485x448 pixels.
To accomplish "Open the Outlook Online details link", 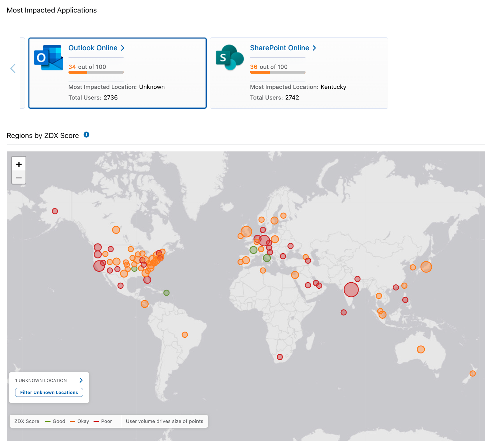I will [x=96, y=48].
